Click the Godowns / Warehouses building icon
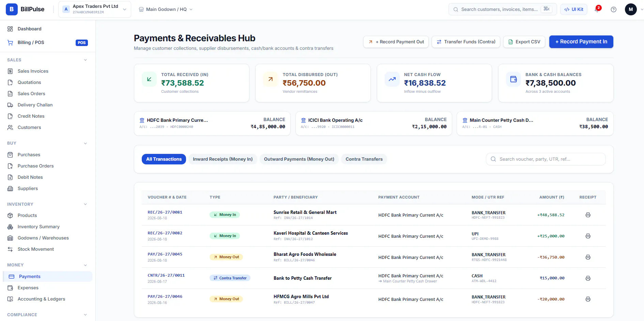Viewport: 644px width, 321px height. (x=10, y=238)
